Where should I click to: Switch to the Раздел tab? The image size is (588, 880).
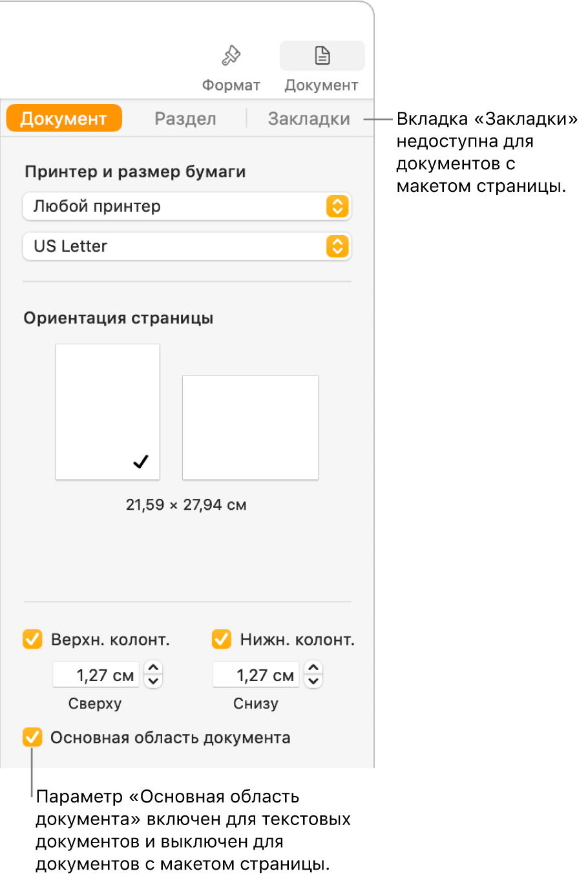(185, 118)
